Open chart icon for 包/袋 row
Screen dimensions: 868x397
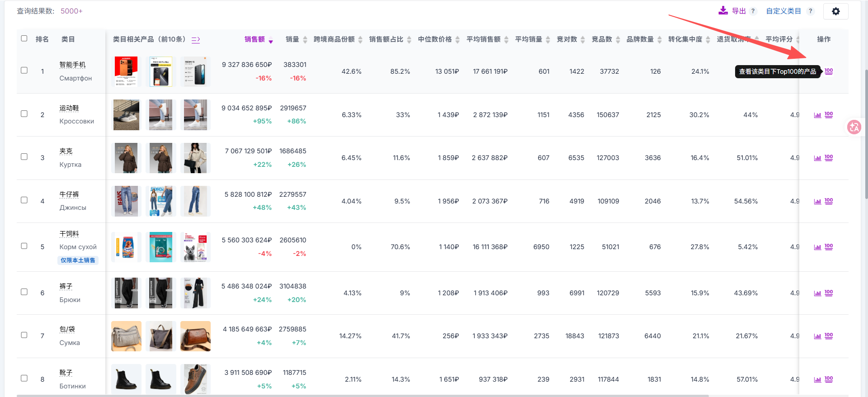pyautogui.click(x=817, y=336)
